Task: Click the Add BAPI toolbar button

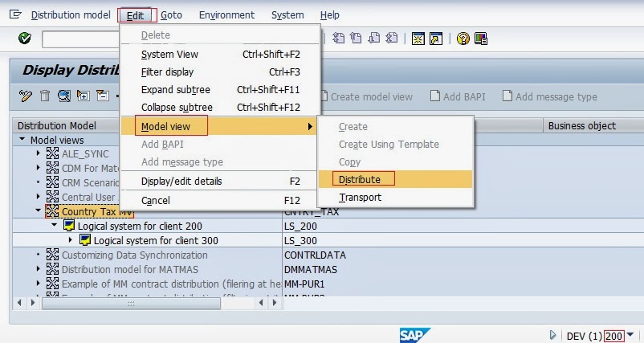Action: pos(458,96)
